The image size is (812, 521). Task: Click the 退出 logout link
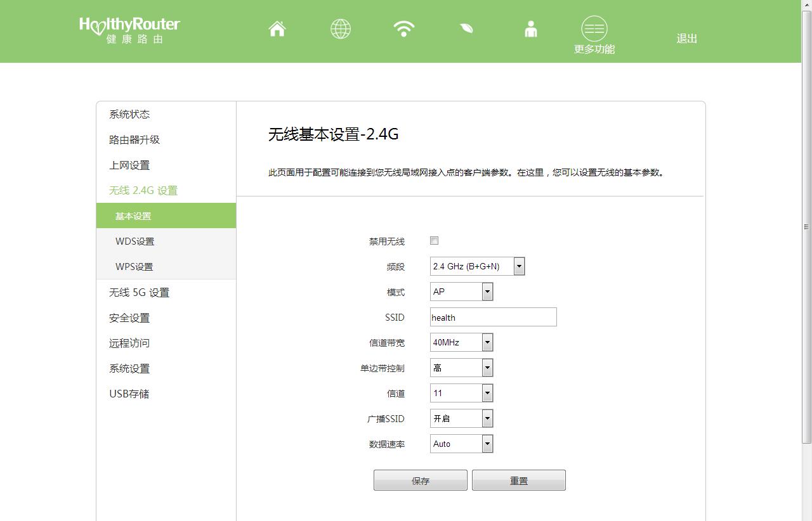click(x=686, y=39)
